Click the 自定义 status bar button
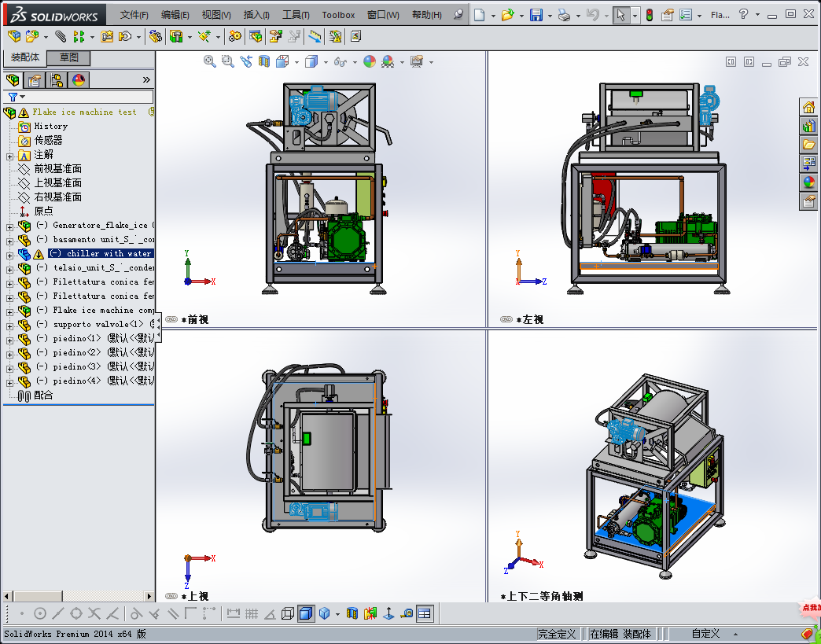Image resolution: width=821 pixels, height=644 pixels. 705,634
